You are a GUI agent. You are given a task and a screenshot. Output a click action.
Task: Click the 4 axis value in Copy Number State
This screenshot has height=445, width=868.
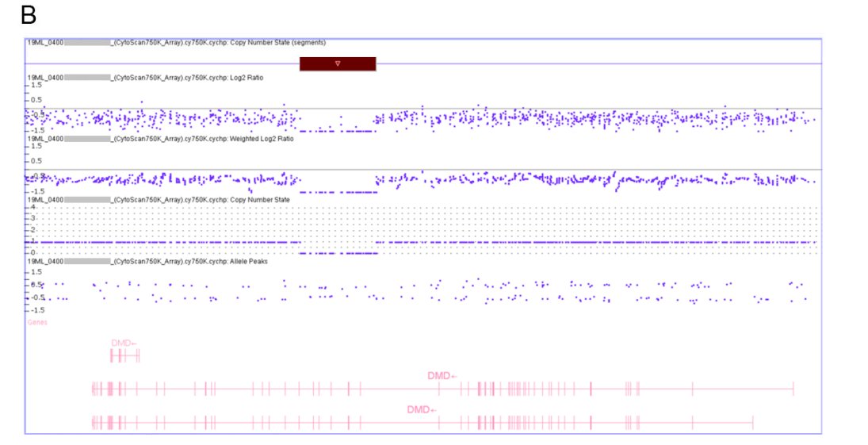coord(33,207)
